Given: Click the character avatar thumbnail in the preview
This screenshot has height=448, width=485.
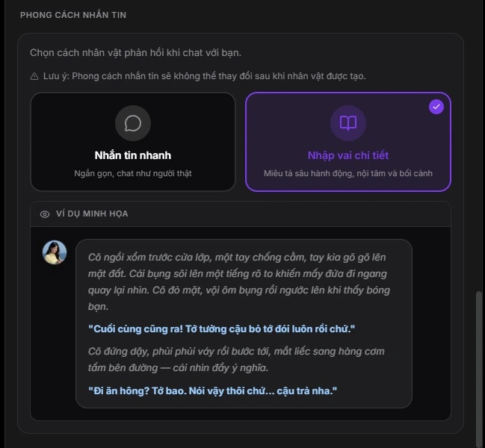Looking at the screenshot, I should pyautogui.click(x=55, y=252).
